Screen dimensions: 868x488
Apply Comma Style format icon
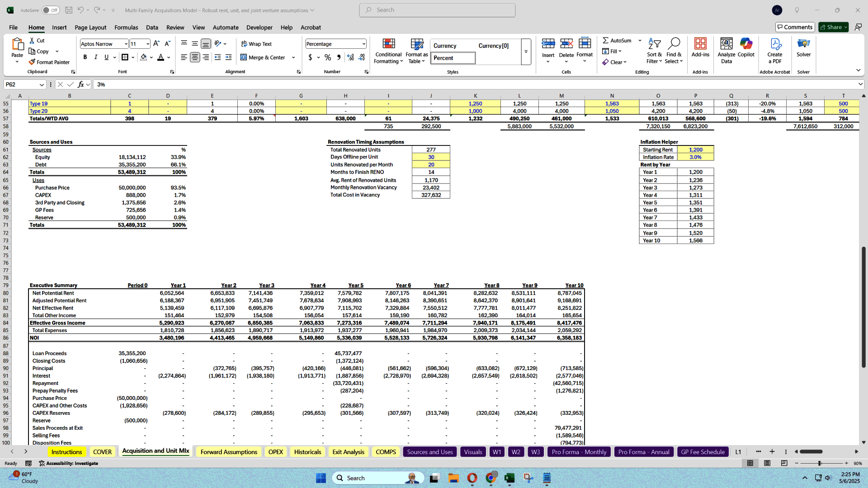[x=339, y=57]
